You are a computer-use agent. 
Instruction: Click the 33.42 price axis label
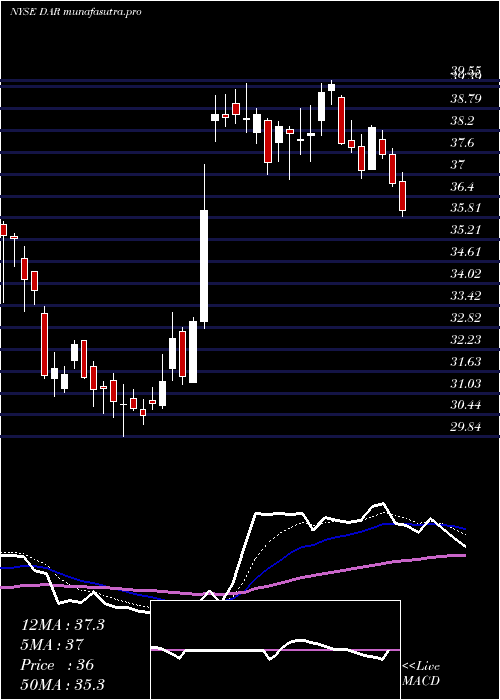[x=466, y=296]
